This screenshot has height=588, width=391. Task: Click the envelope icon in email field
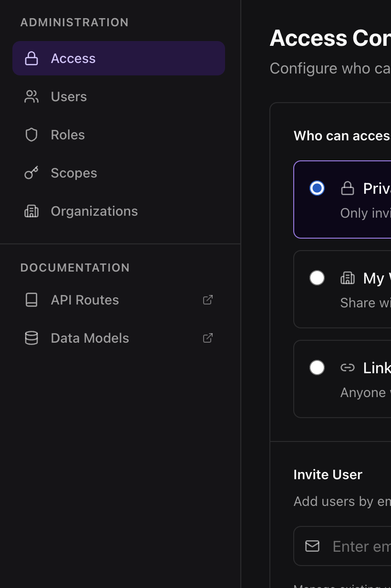(312, 546)
